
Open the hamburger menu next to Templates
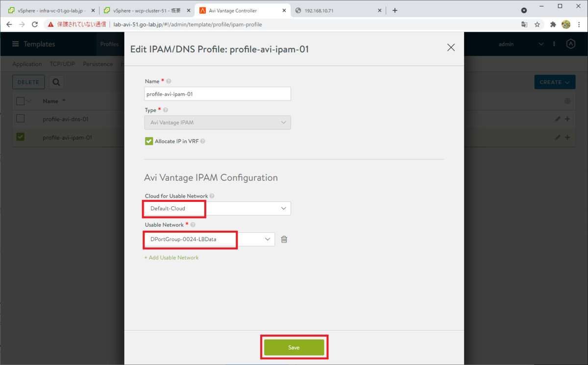click(x=16, y=44)
